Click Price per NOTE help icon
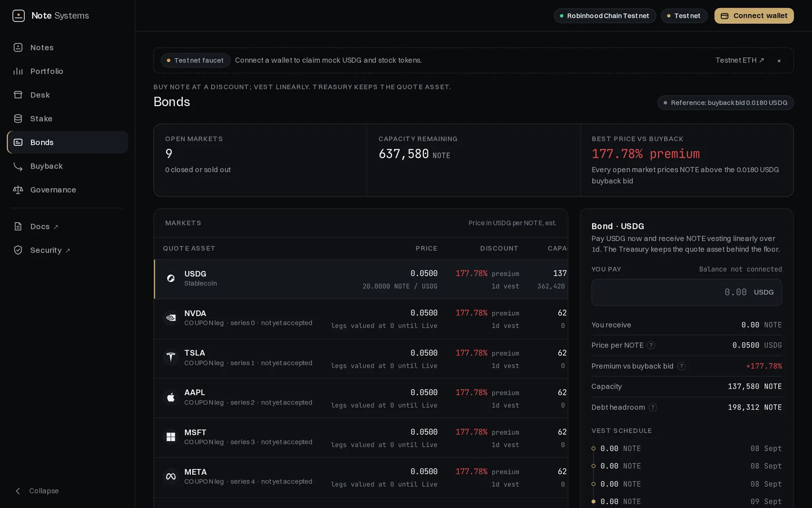The height and width of the screenshot is (508, 812). pyautogui.click(x=651, y=345)
